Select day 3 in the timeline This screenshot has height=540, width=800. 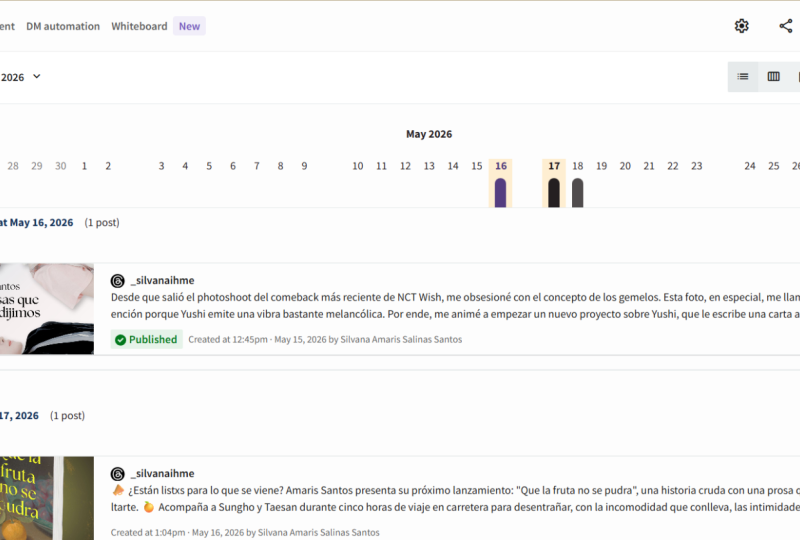click(161, 166)
